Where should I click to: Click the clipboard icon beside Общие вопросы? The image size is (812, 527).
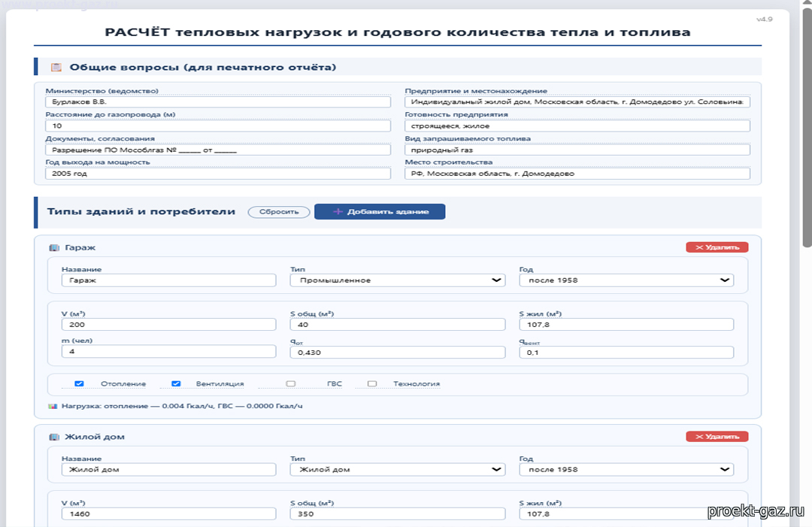point(56,68)
